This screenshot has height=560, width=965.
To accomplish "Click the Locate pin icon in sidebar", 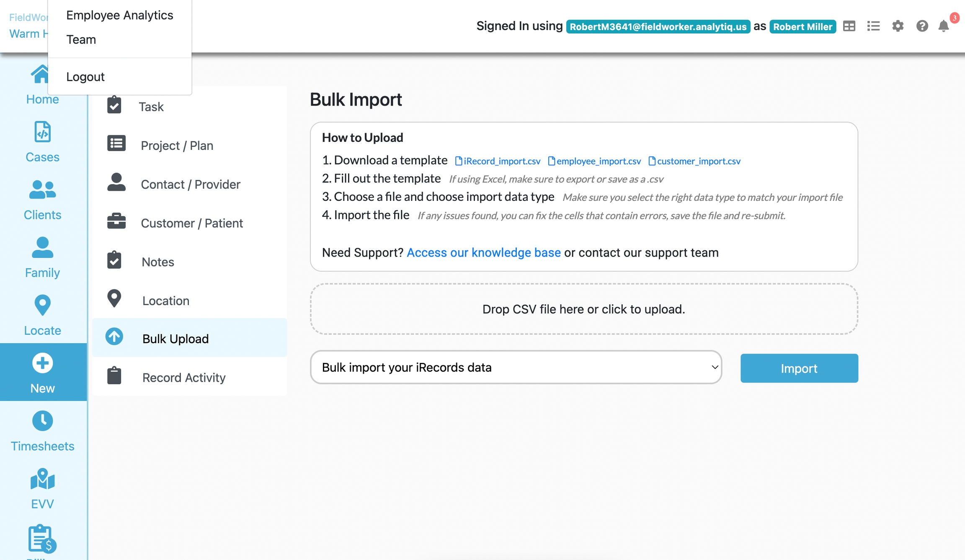I will point(42,306).
